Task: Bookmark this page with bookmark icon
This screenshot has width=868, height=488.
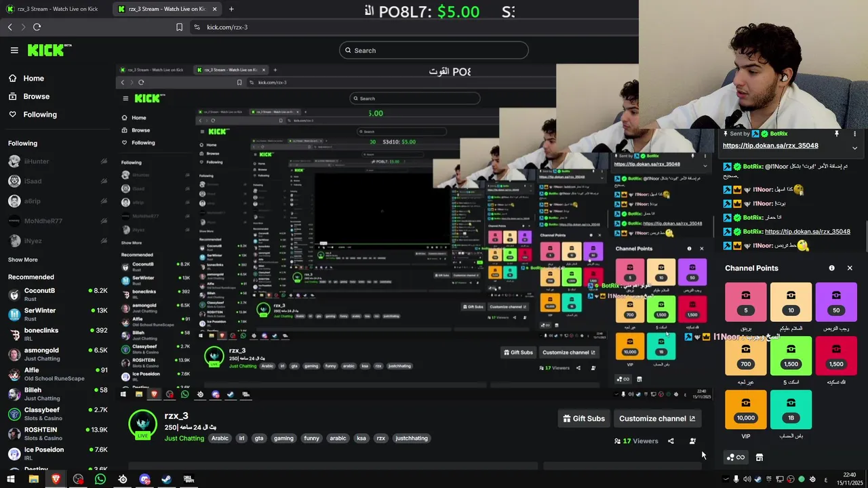Action: (179, 27)
